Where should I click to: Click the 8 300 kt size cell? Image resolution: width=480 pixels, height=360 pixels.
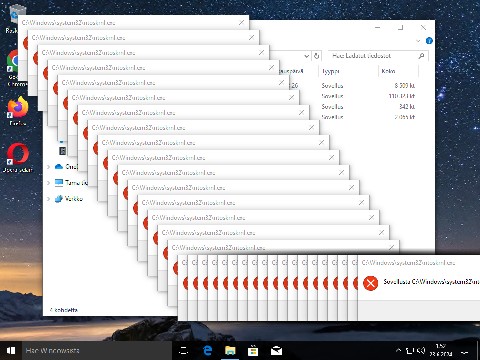tap(405, 86)
